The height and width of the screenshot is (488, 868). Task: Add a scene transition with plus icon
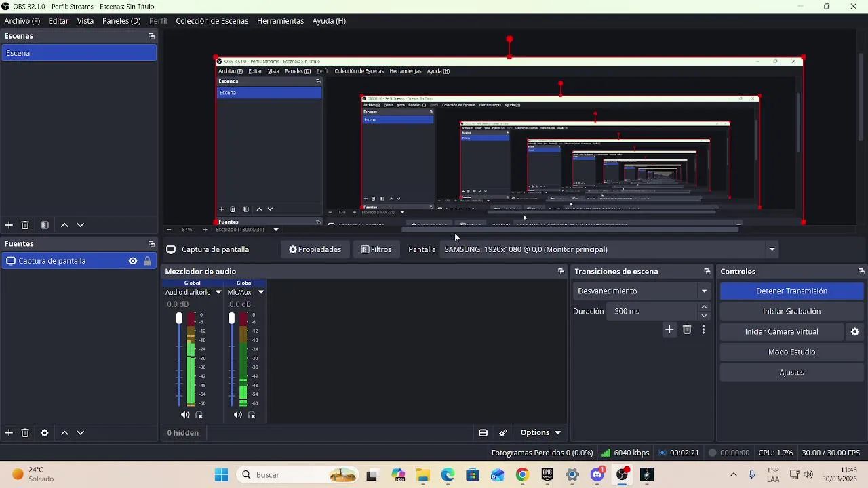point(669,330)
